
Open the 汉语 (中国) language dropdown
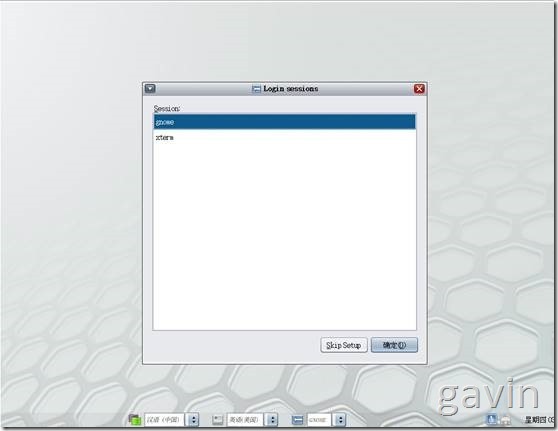[x=164, y=420]
